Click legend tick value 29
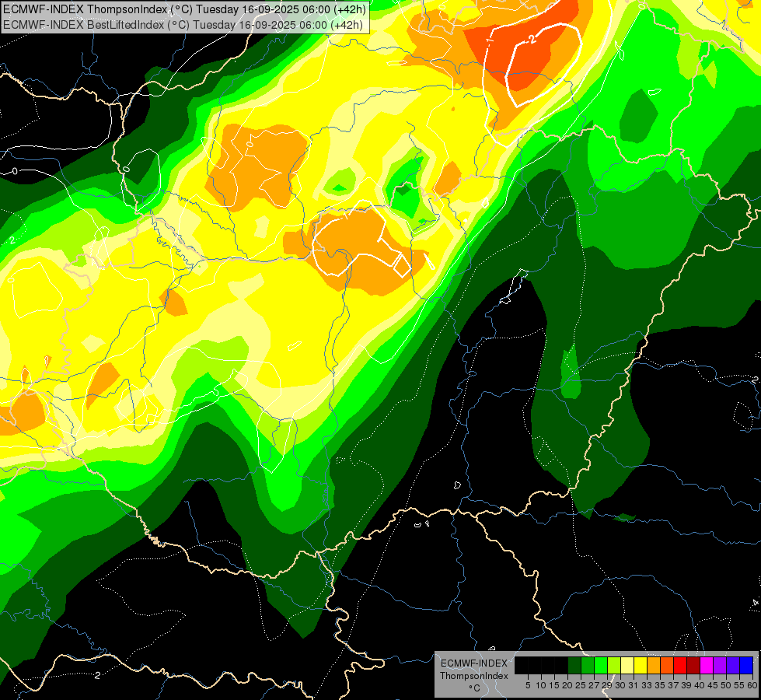This screenshot has width=761, height=700. point(607,685)
